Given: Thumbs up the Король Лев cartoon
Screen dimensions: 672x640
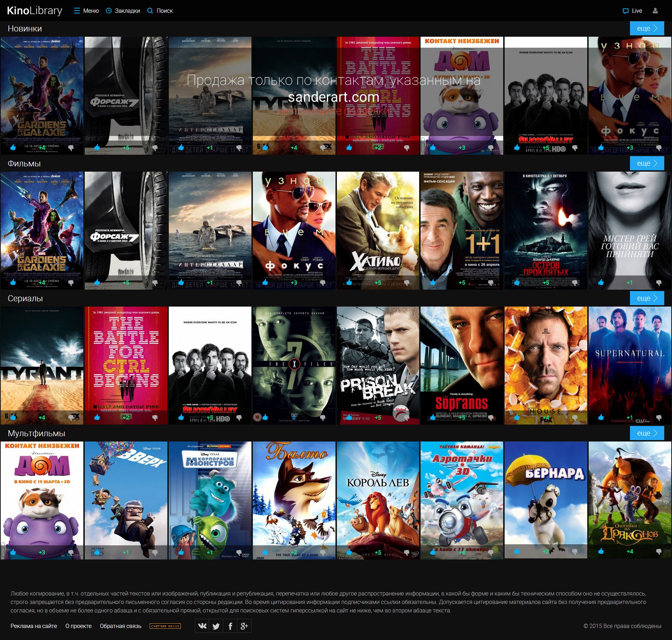Looking at the screenshot, I should pyautogui.click(x=349, y=552).
